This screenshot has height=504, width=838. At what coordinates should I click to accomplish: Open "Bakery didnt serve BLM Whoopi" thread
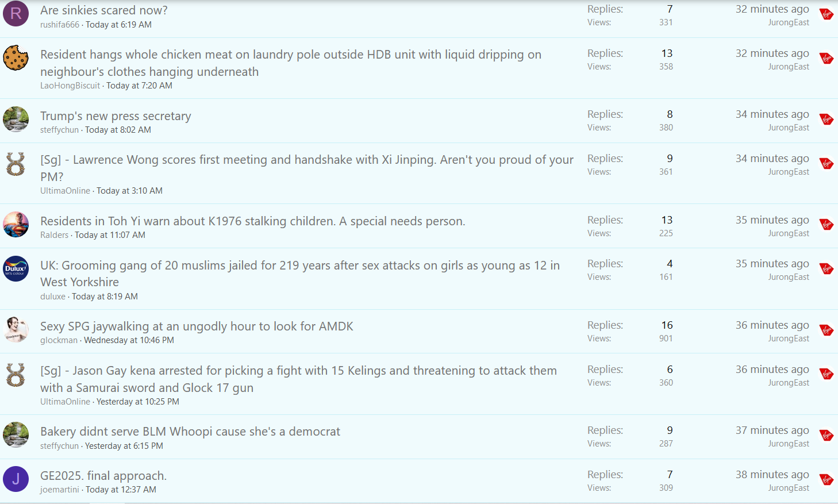coord(190,432)
